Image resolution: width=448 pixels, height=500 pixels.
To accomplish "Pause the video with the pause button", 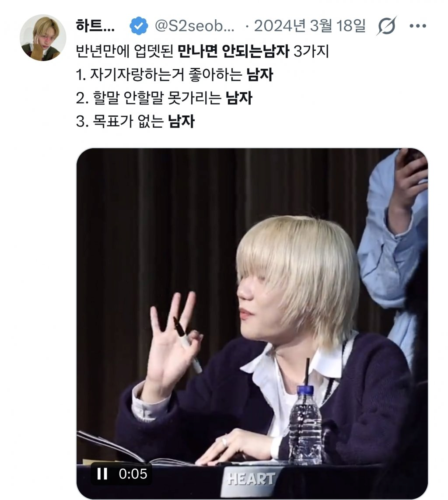I will pos(102,474).
